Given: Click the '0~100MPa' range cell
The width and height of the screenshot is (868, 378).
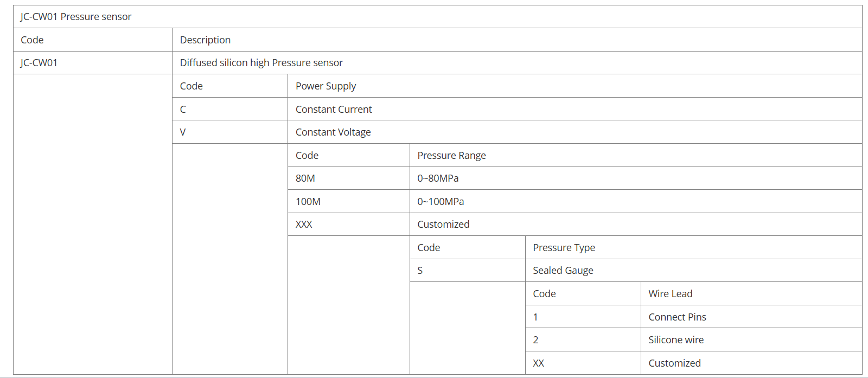Looking at the screenshot, I should 441,202.
